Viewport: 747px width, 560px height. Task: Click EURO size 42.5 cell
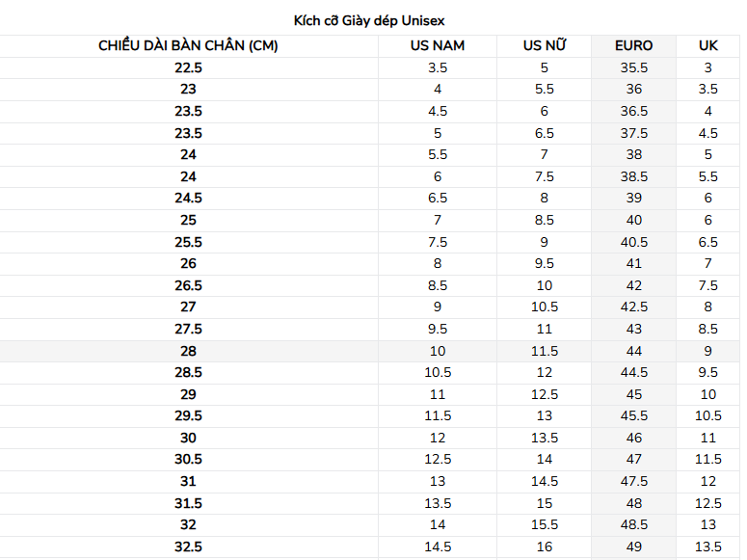click(x=633, y=307)
